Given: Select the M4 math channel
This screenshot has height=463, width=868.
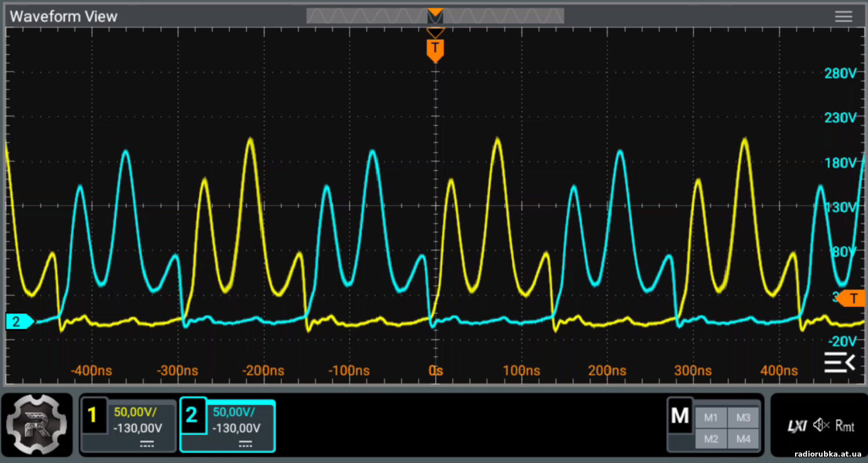Looking at the screenshot, I should click(743, 439).
